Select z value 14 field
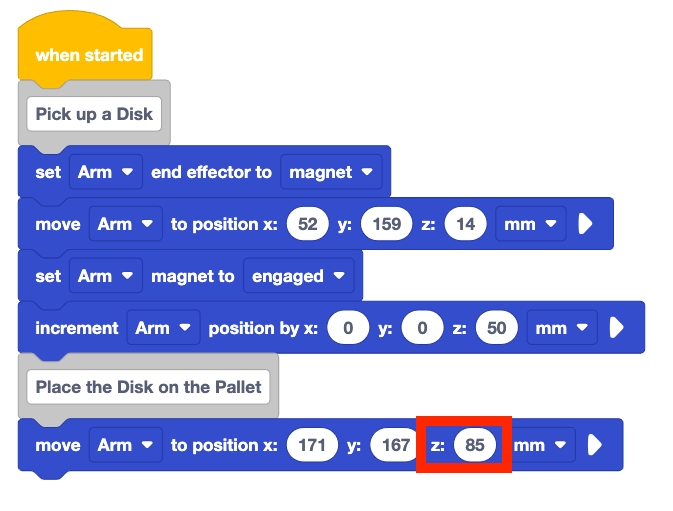The image size is (673, 511). [465, 224]
